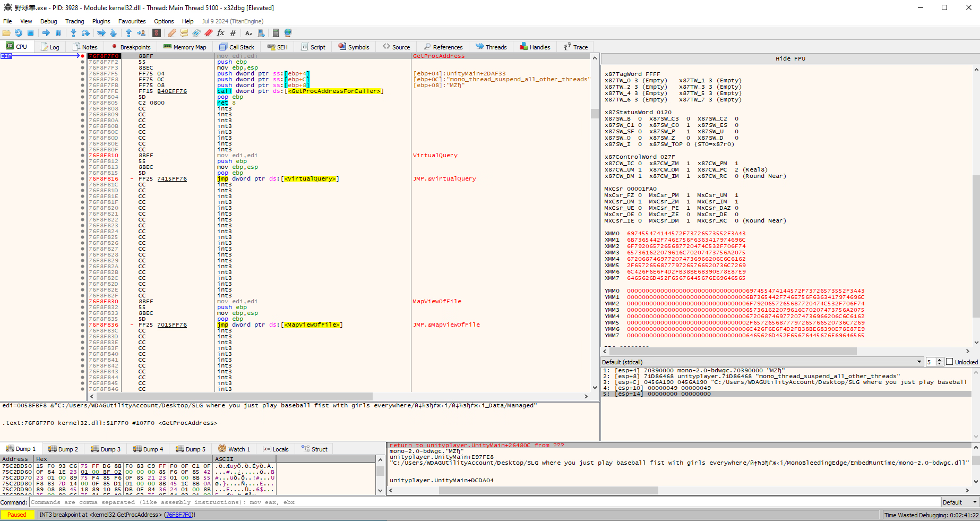
Task: Tick the Unlocked checkbox
Action: [x=950, y=362]
